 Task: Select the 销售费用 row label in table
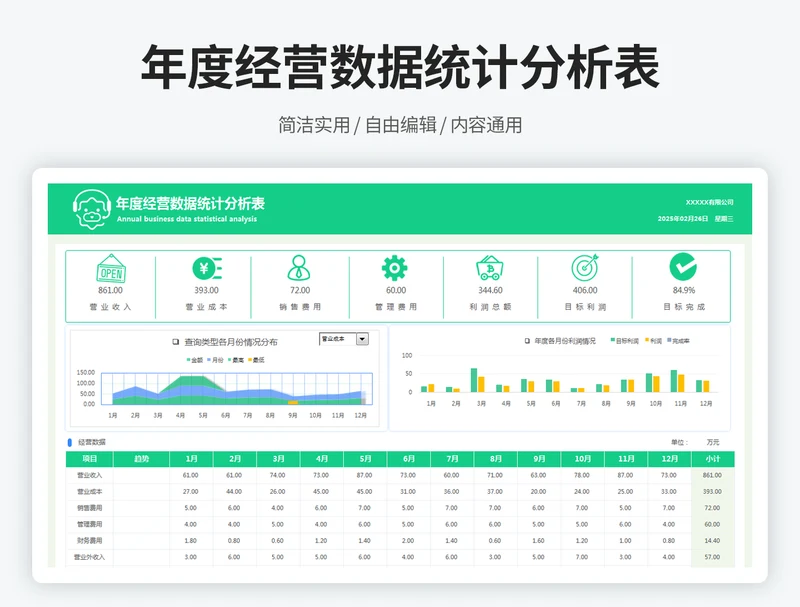[89, 508]
